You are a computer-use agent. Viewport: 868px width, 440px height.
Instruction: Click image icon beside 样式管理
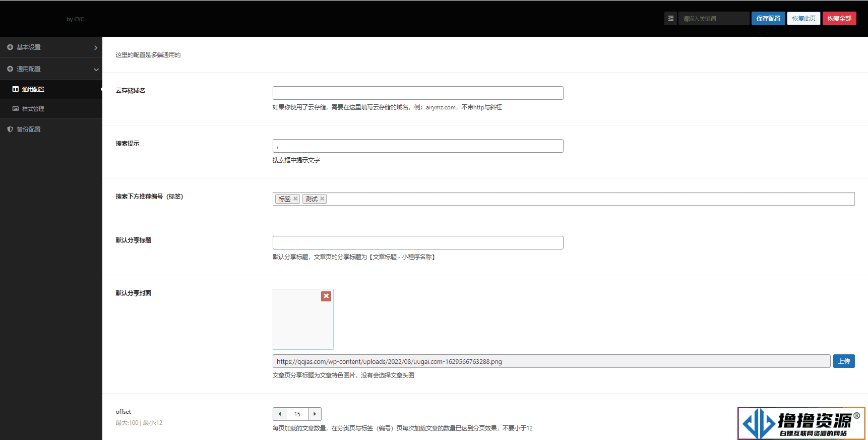tap(16, 109)
